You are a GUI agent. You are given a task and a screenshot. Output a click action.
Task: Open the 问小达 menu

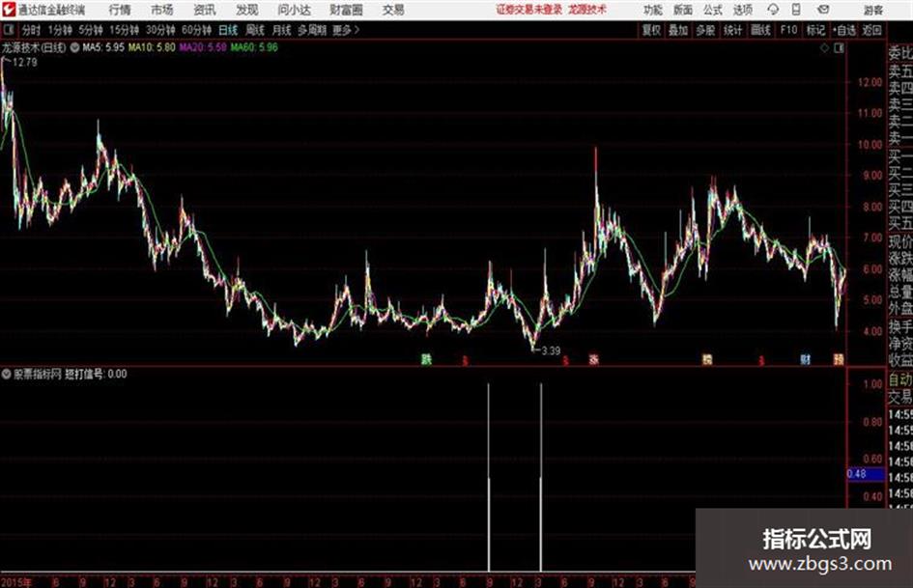click(294, 10)
